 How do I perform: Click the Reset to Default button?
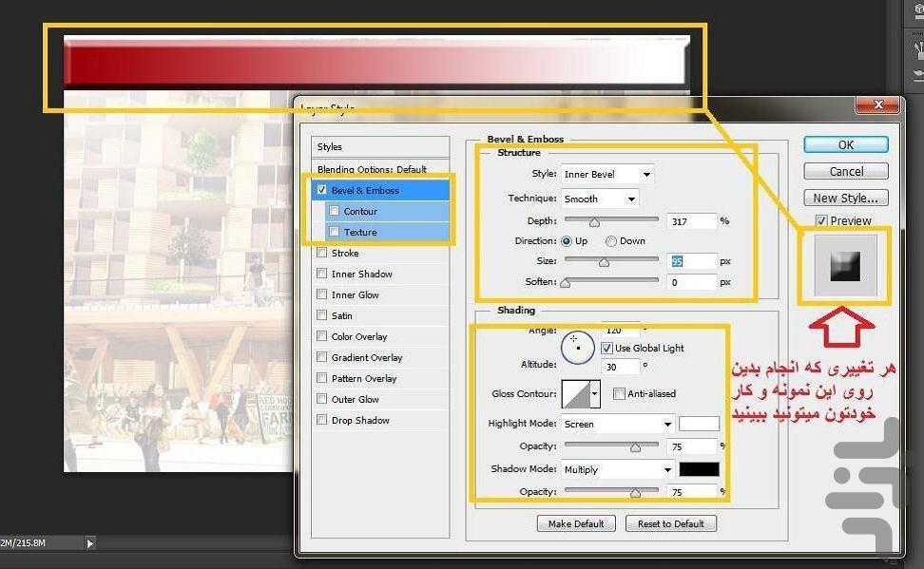pyautogui.click(x=670, y=523)
